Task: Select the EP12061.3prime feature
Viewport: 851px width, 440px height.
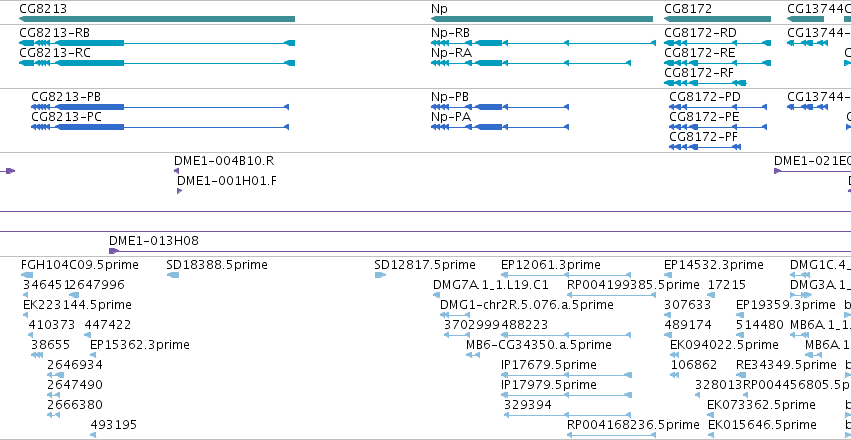Action: click(x=566, y=275)
